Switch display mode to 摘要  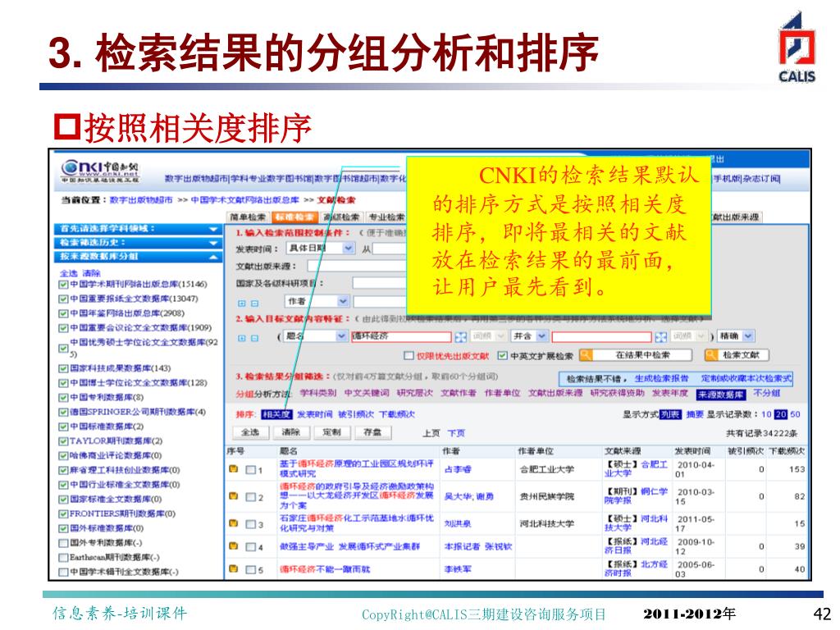(694, 414)
